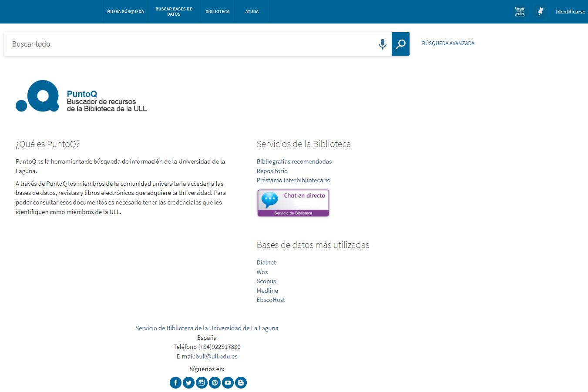
Task: Visit the Instagram social icon
Action: [x=202, y=382]
